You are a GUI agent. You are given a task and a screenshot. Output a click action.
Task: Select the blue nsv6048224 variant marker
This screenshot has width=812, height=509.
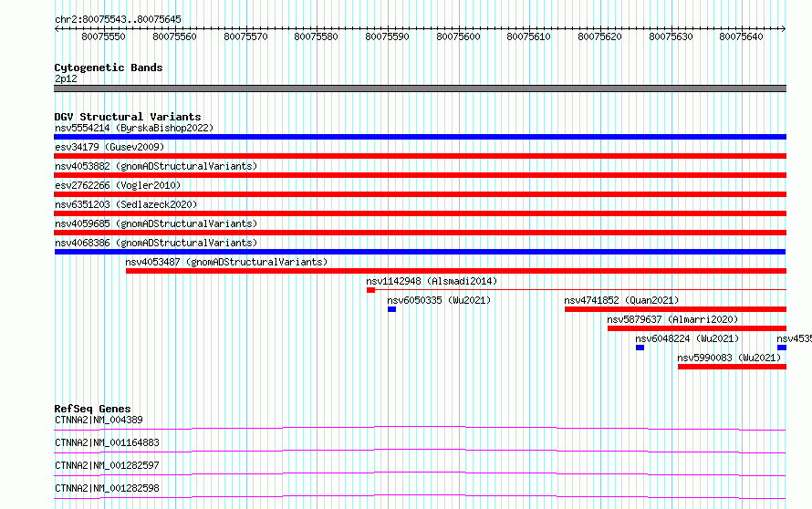point(640,348)
